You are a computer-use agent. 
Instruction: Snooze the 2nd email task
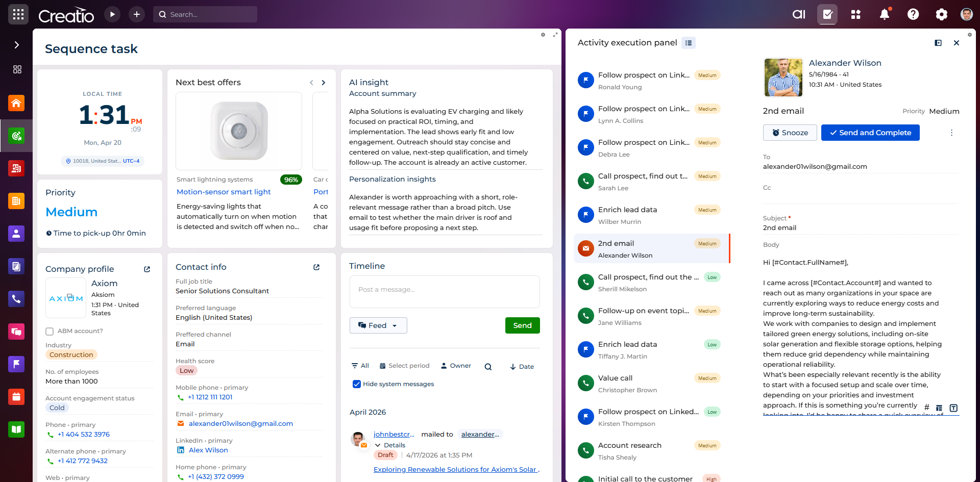pyautogui.click(x=790, y=133)
